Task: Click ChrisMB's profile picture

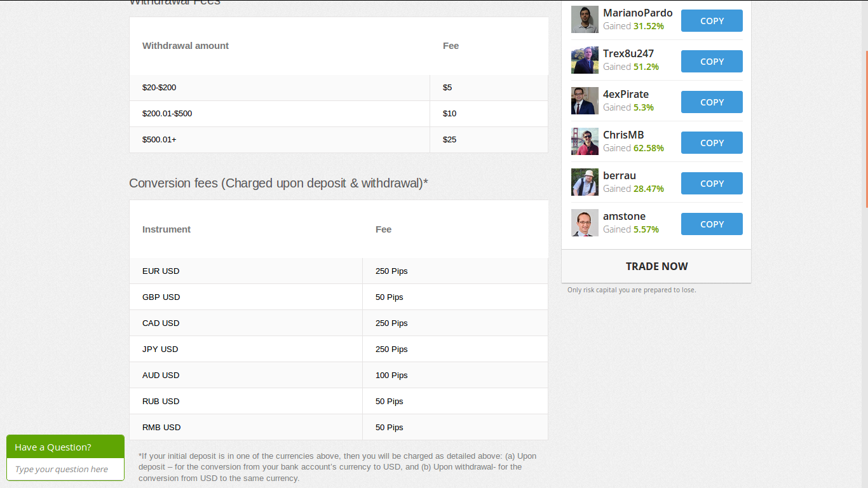Action: point(585,142)
